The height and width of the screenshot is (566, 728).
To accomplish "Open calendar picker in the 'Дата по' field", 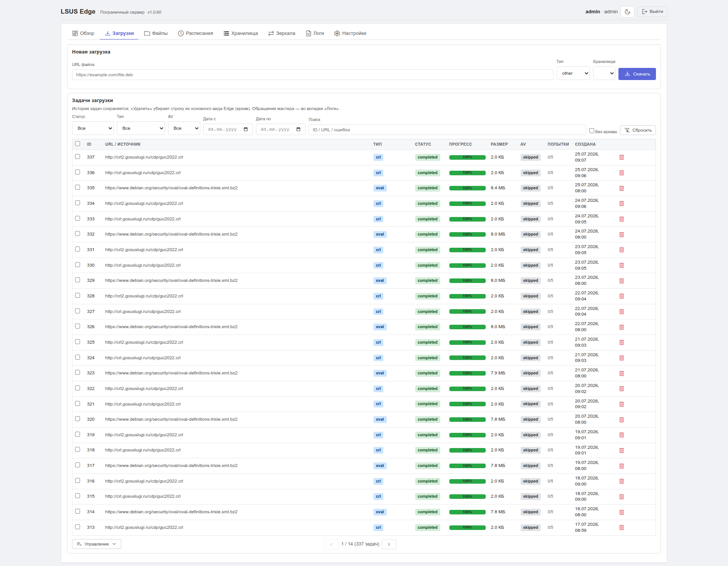I will [298, 130].
